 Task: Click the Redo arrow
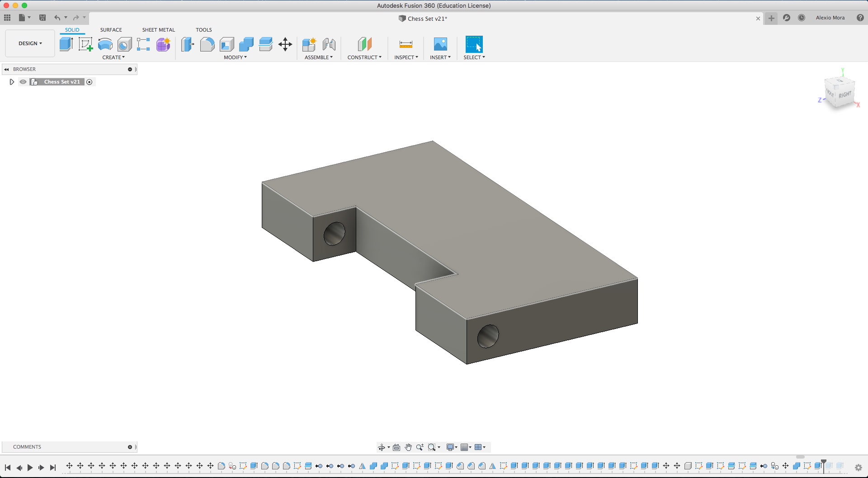[x=76, y=18]
